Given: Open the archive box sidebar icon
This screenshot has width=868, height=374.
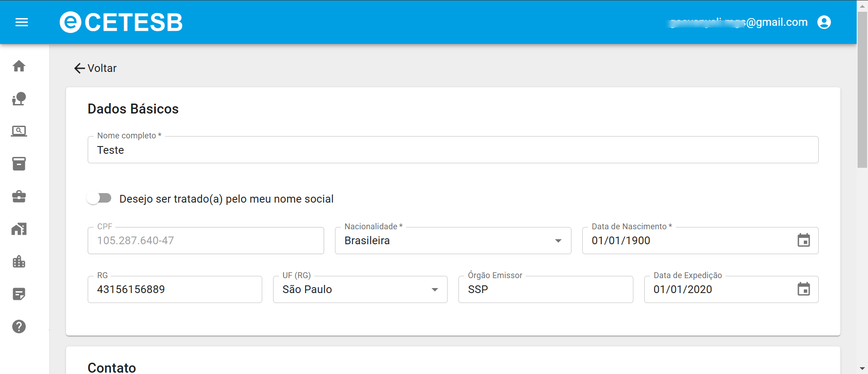Looking at the screenshot, I should point(19,164).
